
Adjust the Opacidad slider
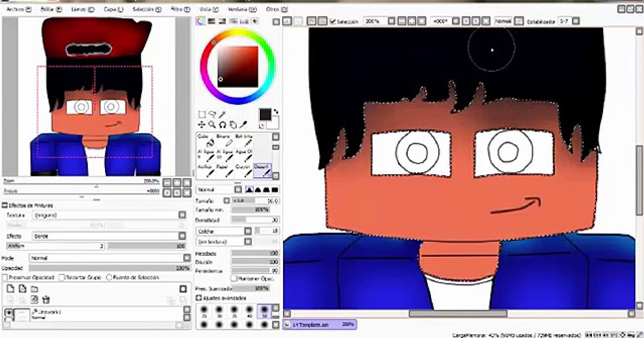[110, 268]
